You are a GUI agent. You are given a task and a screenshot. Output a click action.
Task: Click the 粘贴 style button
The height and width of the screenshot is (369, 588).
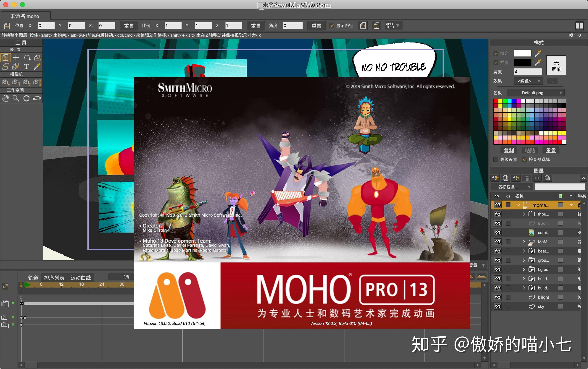pos(530,150)
